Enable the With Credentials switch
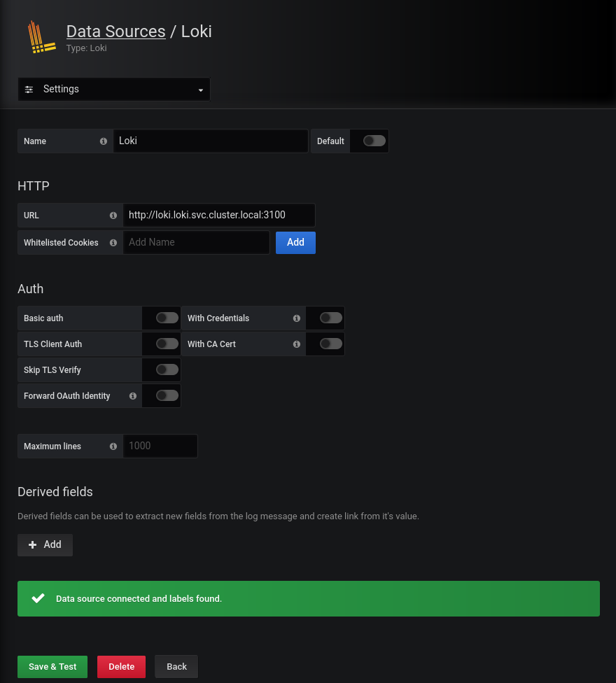 point(331,318)
